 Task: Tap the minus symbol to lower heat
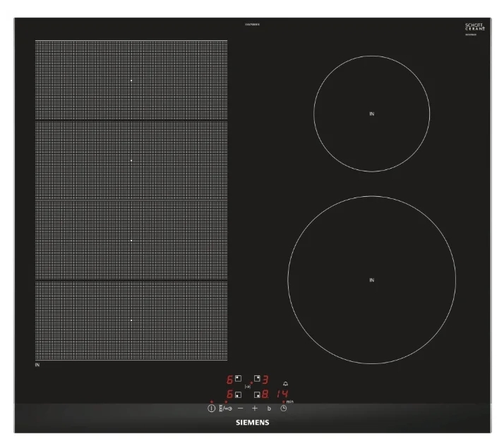241,408
